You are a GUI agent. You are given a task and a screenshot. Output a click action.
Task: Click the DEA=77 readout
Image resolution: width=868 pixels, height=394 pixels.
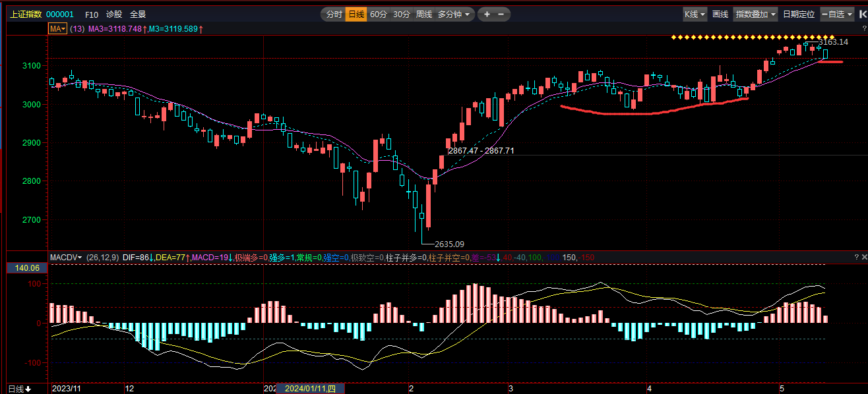click(171, 257)
